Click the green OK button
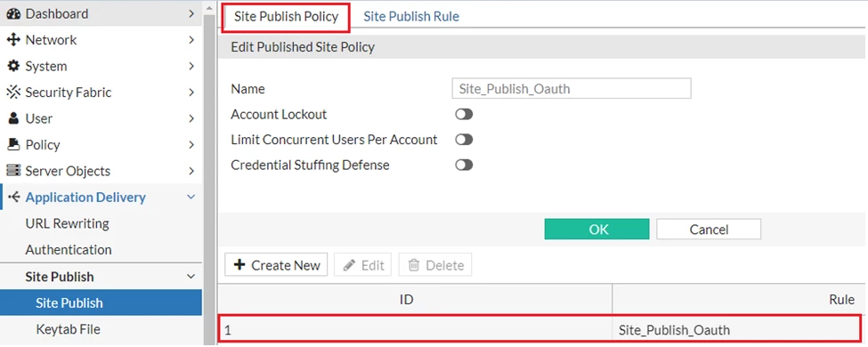The height and width of the screenshot is (347, 868). click(x=596, y=230)
